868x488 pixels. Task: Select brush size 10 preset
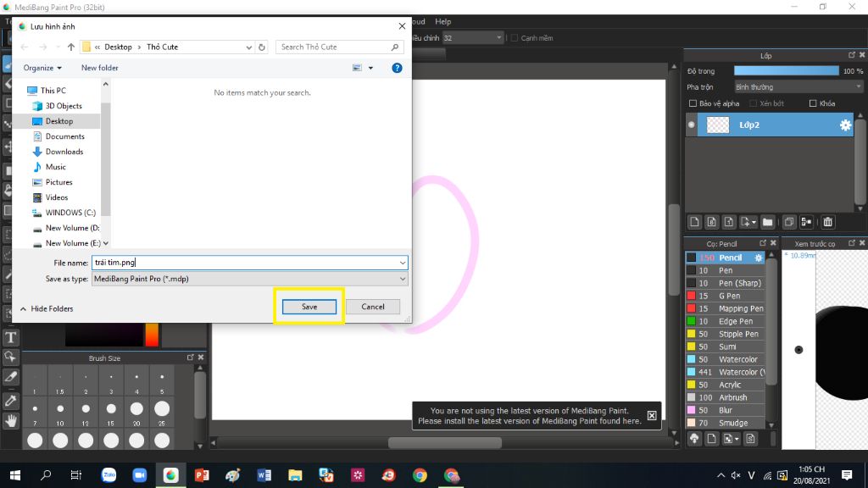pos(60,413)
